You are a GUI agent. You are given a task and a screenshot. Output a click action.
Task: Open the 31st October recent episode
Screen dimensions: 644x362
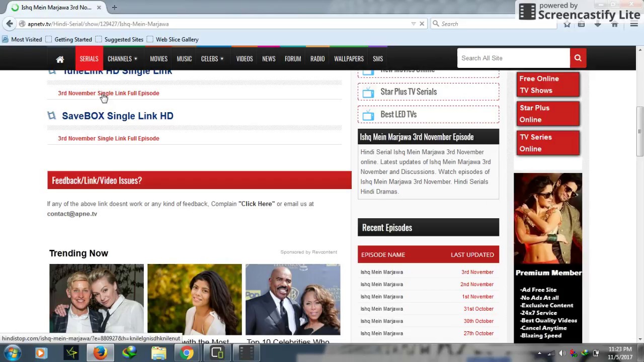click(428, 309)
